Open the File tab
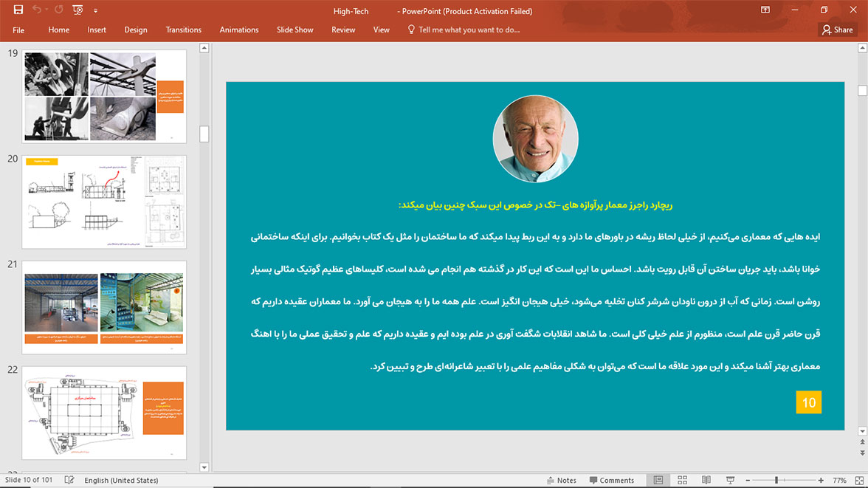This screenshot has height=488, width=868. [18, 30]
